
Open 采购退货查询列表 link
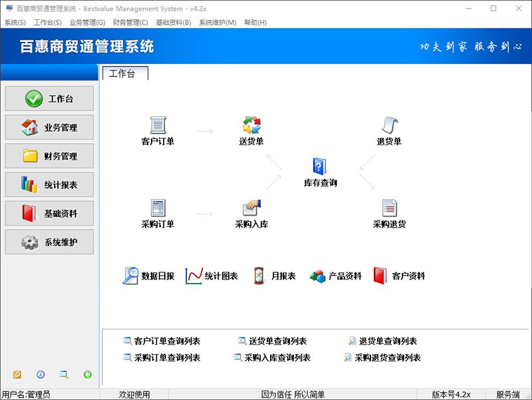(382, 357)
